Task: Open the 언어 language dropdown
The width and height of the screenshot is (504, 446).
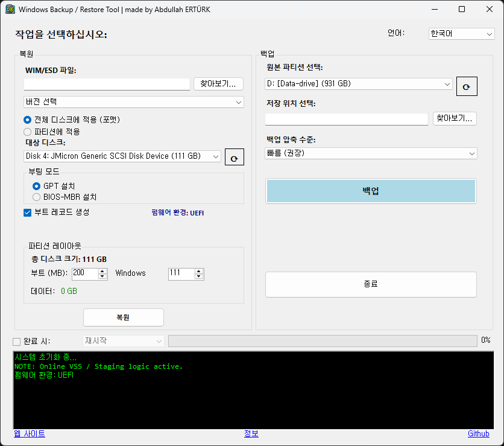Action: 461,34
